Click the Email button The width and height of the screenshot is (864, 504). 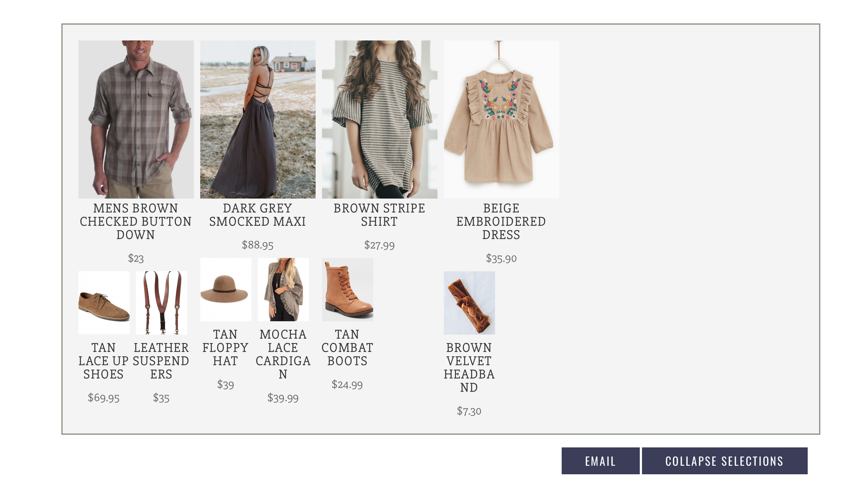pos(600,461)
